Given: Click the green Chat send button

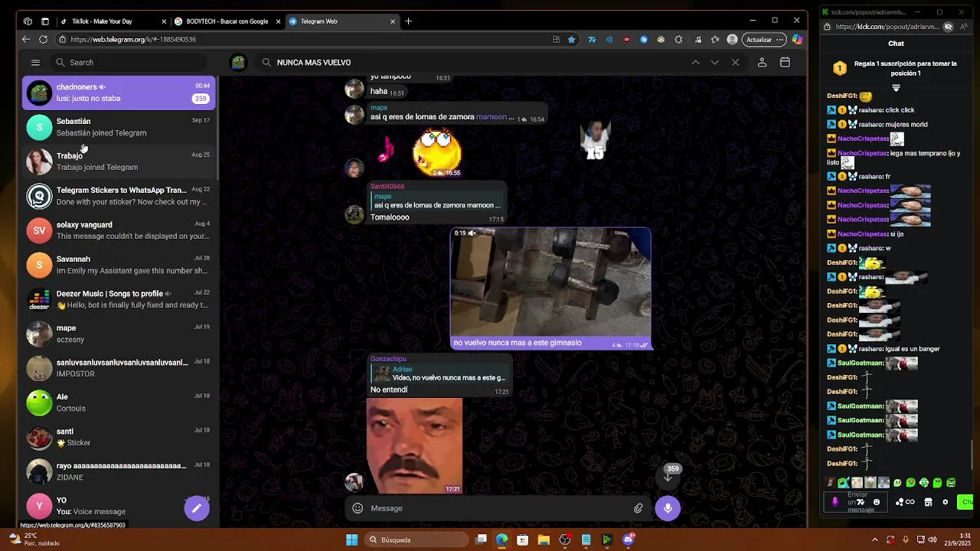Looking at the screenshot, I should [x=965, y=502].
